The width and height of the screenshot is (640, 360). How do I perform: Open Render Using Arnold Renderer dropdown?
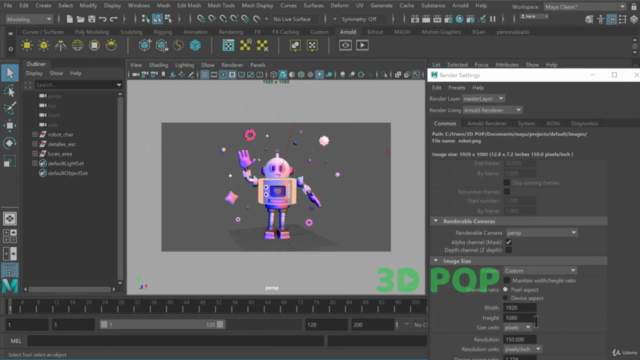pyautogui.click(x=492, y=110)
